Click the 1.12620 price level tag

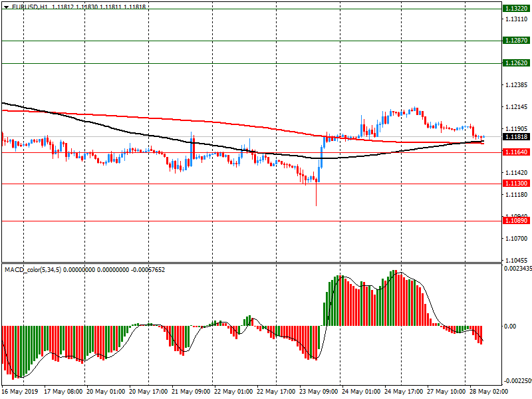516,64
